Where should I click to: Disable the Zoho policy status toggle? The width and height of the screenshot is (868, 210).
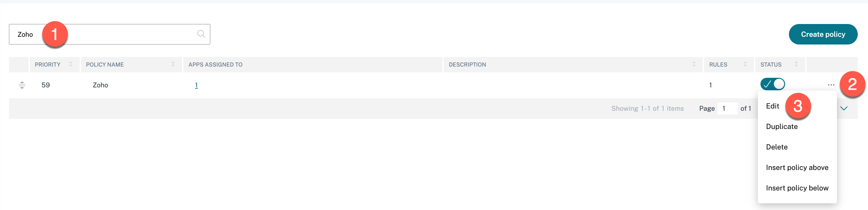tap(772, 84)
